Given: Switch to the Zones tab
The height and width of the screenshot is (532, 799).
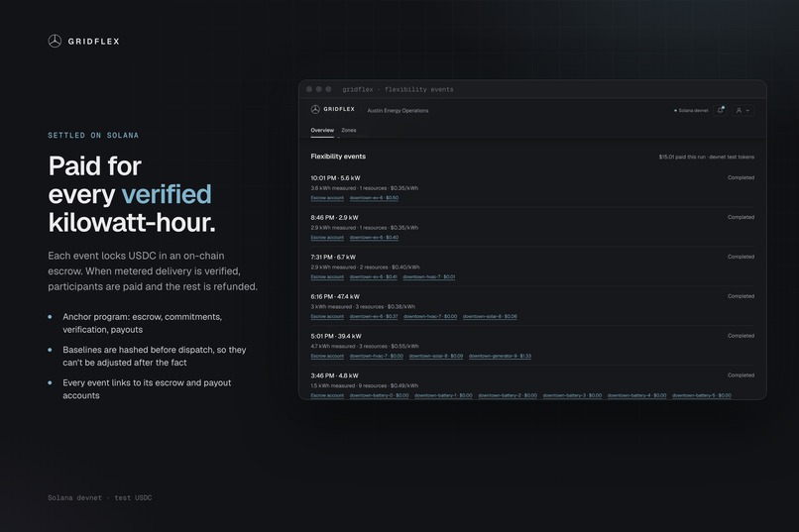Looking at the screenshot, I should pyautogui.click(x=349, y=131).
